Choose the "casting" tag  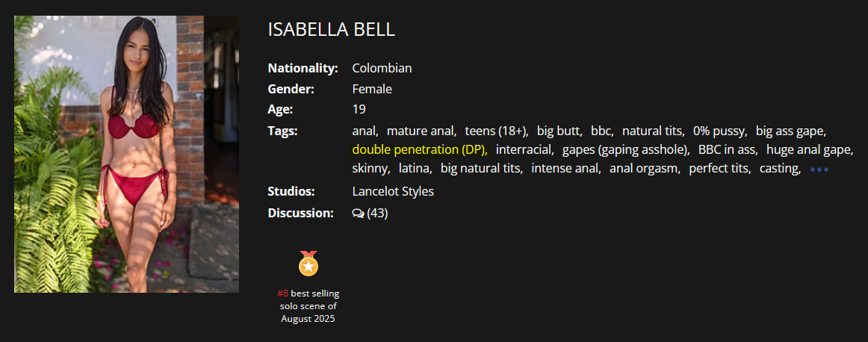click(x=779, y=169)
